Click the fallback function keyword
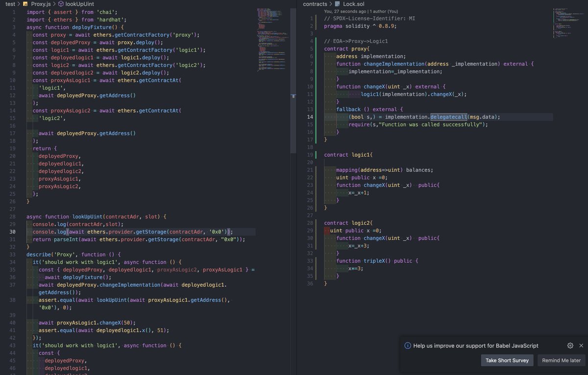Screen dimensions: 588x375 [x=349, y=109]
